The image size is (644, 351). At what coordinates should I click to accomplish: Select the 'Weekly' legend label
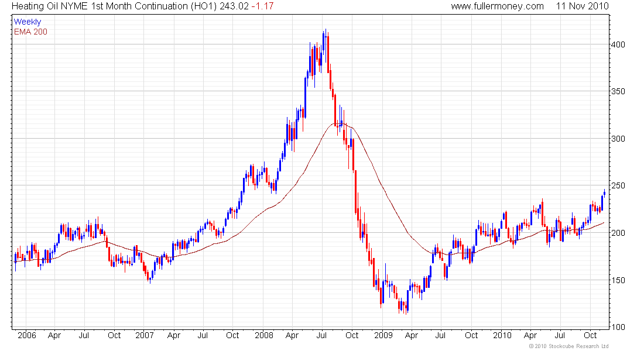pos(28,22)
